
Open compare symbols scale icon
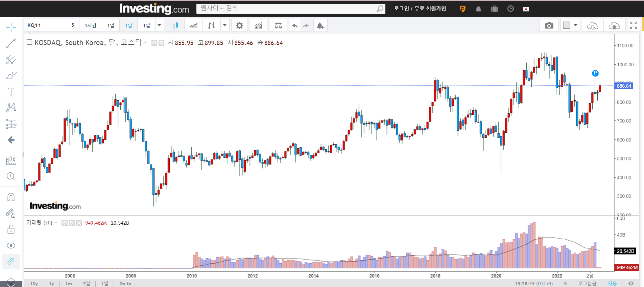(x=278, y=25)
